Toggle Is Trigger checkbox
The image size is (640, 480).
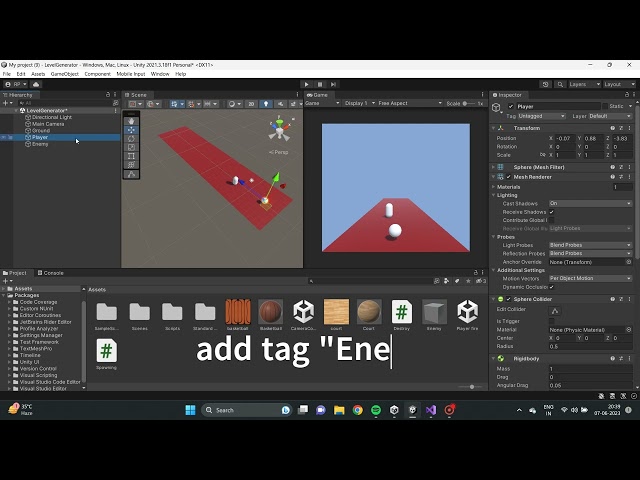[x=552, y=321]
